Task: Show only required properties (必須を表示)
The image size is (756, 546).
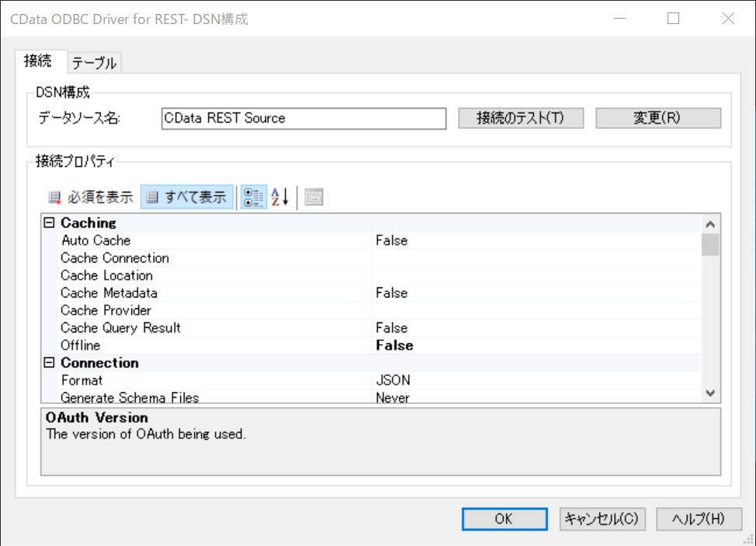Action: click(x=91, y=197)
